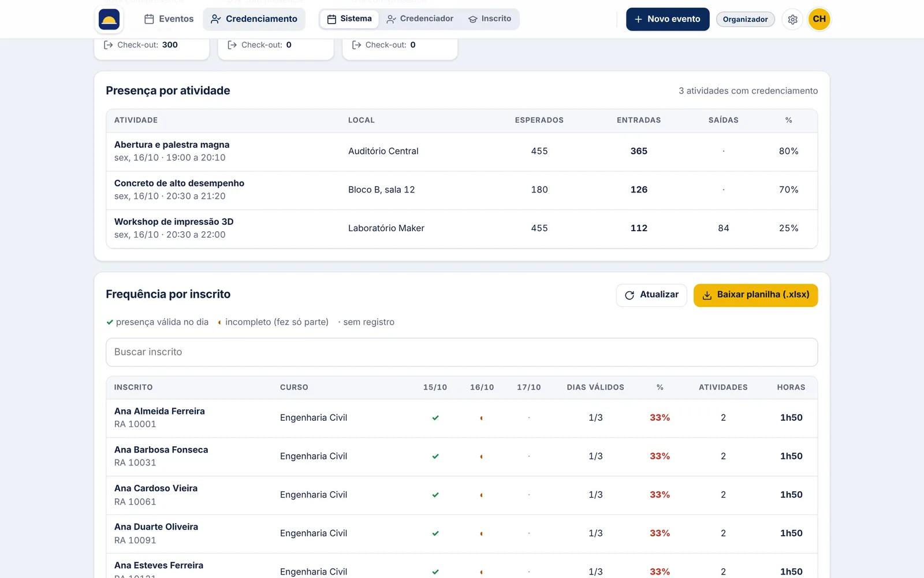Click '3 atividades com credenciamento' text

click(x=748, y=91)
